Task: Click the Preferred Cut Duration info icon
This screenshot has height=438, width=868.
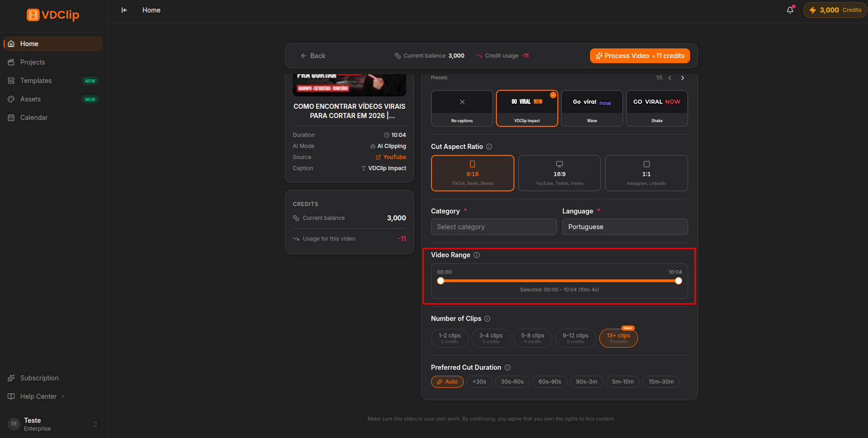Action: 508,367
